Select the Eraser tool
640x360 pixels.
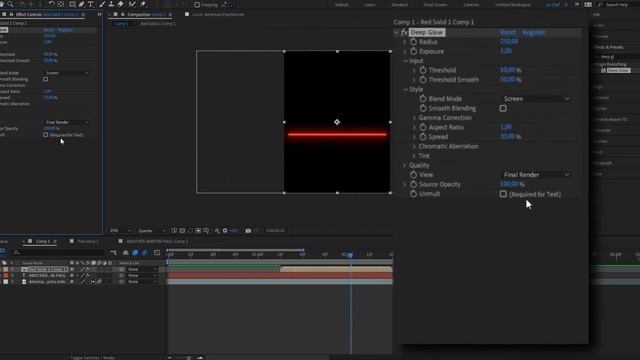click(x=120, y=4)
